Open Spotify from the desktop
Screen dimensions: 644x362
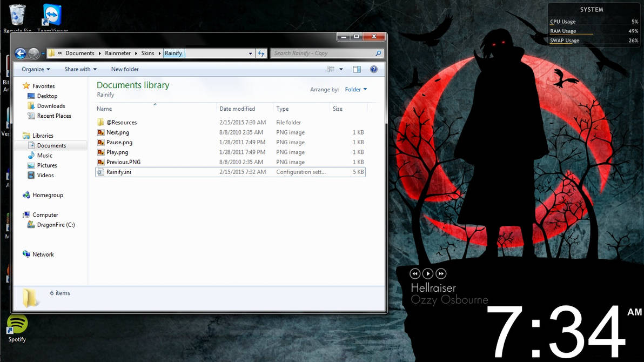17,325
